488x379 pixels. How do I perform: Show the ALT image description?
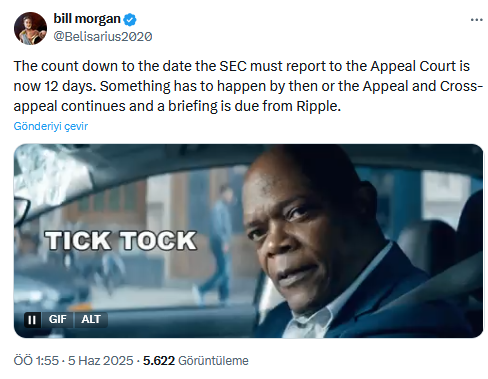91,319
